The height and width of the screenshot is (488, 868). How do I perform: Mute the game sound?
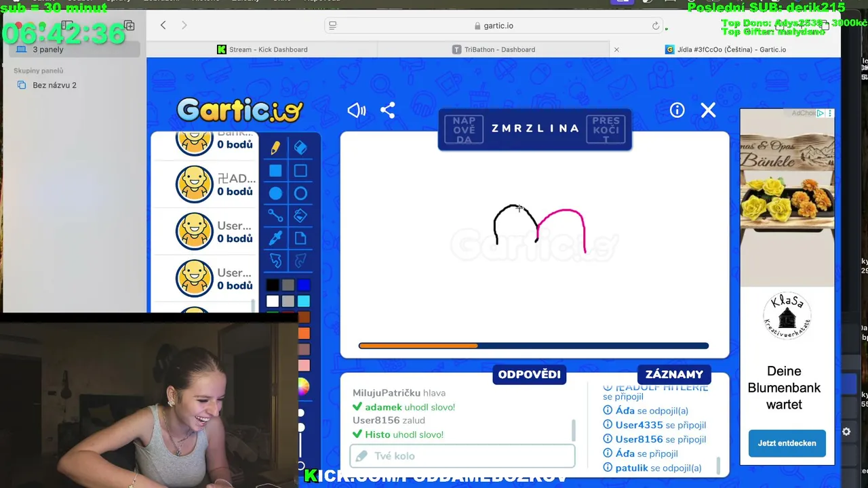pyautogui.click(x=356, y=110)
